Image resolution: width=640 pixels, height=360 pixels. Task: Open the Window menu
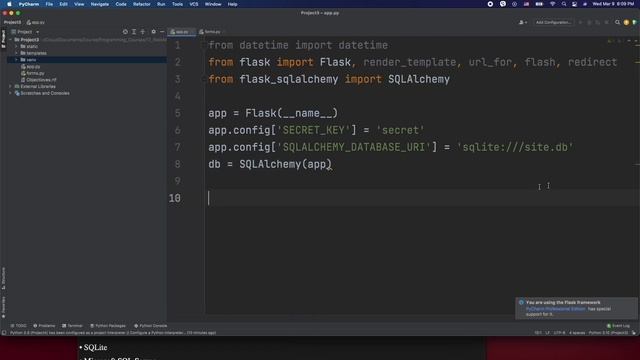pos(213,4)
